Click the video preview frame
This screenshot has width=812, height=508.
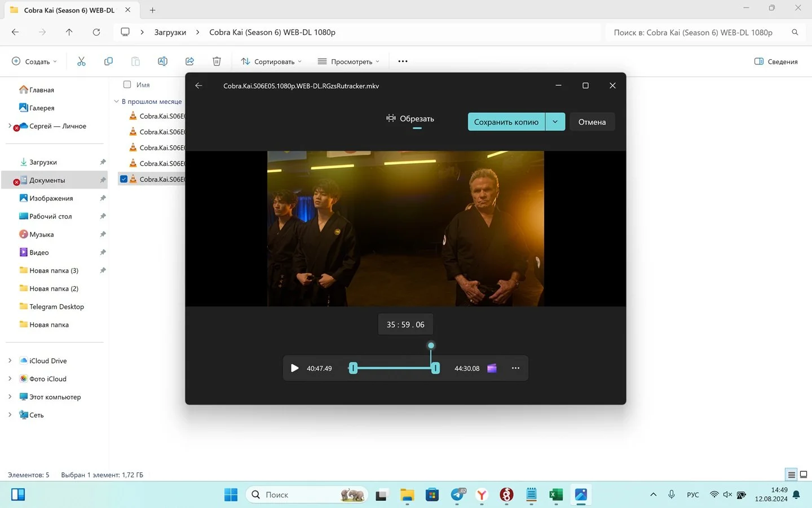tap(405, 229)
